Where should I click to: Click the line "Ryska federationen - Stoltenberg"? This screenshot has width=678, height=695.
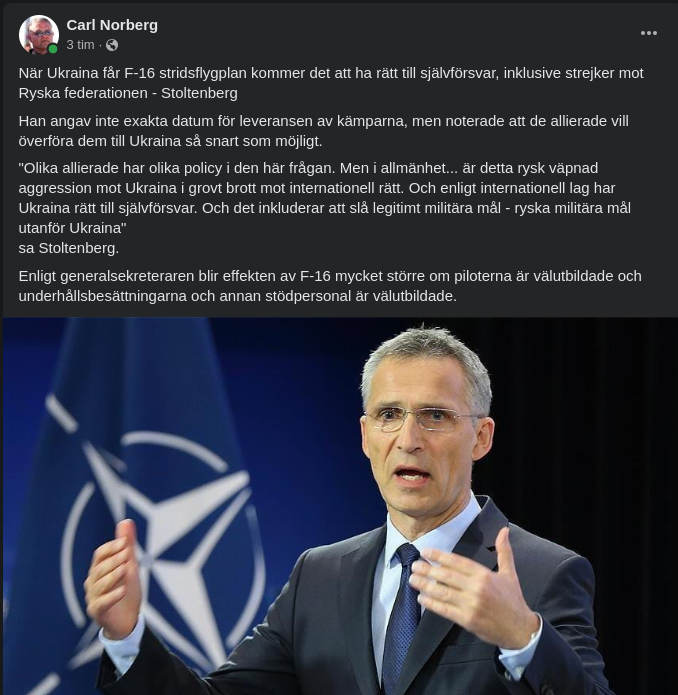[128, 93]
